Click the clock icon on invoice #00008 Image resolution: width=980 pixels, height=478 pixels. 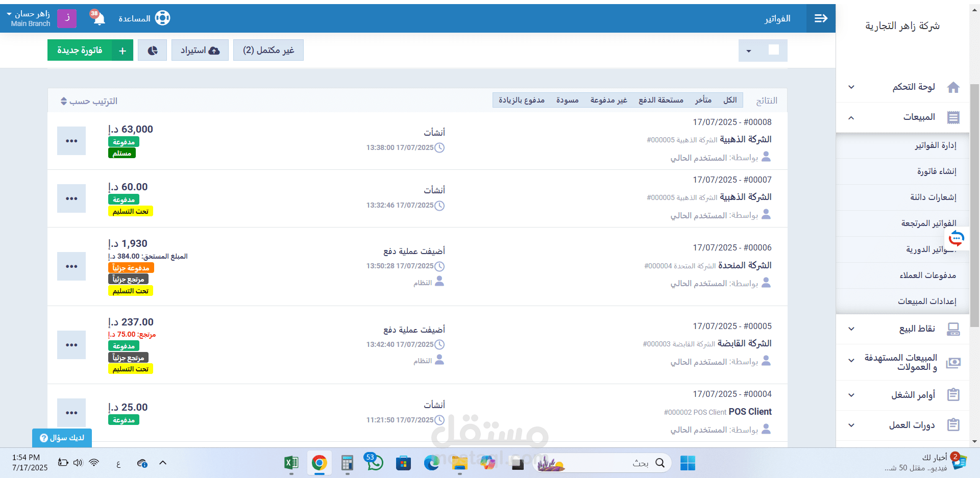click(x=439, y=148)
